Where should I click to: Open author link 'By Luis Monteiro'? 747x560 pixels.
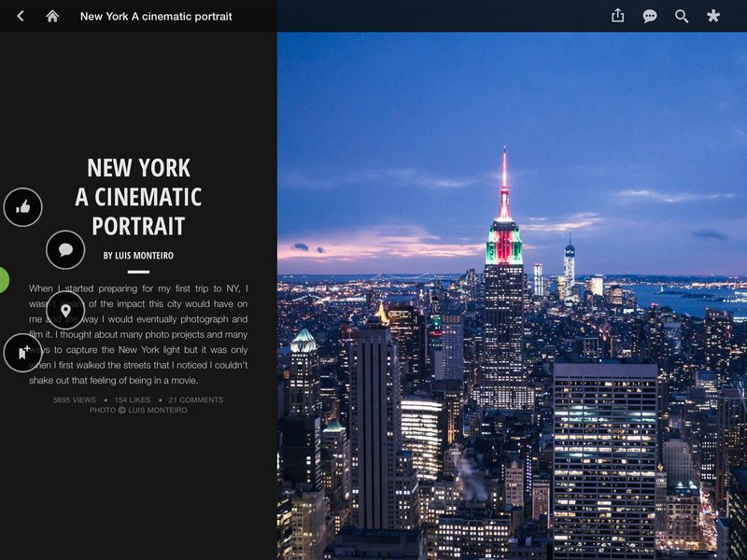point(138,256)
